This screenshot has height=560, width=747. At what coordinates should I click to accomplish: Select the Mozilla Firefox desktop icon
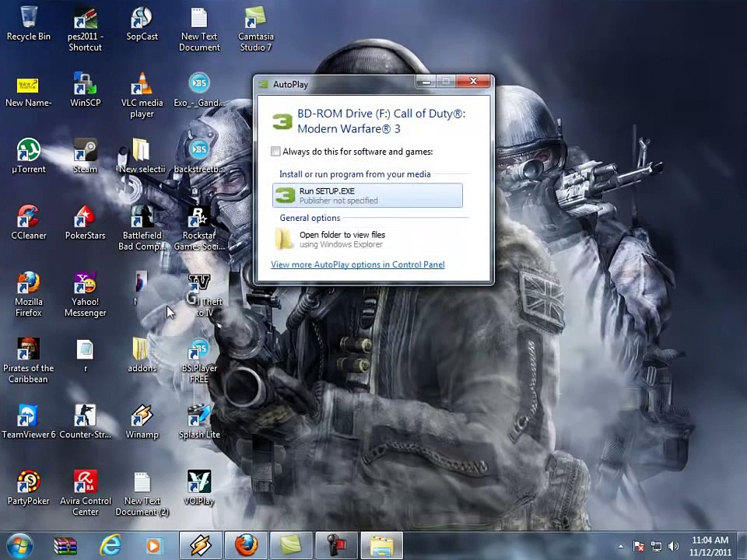[29, 294]
